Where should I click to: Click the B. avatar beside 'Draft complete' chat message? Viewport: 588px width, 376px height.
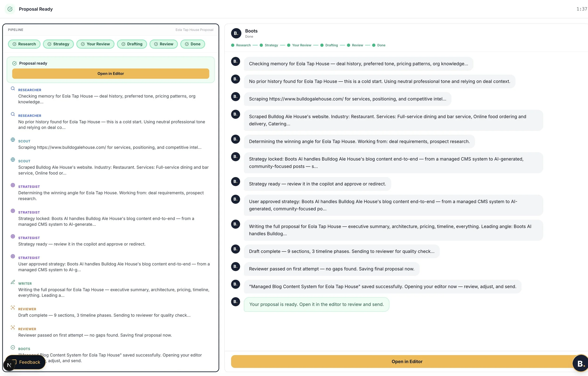pos(235,249)
